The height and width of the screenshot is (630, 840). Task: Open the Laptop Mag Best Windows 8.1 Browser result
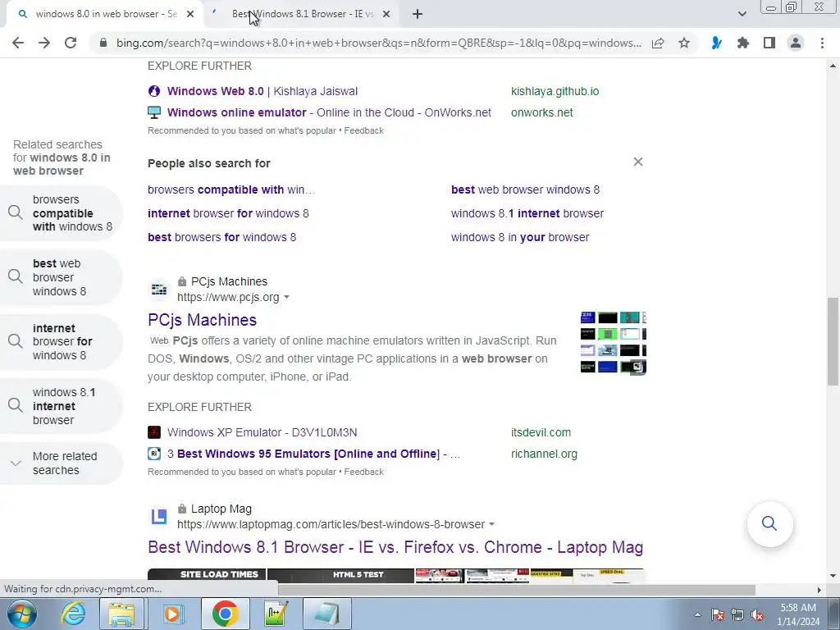click(395, 547)
